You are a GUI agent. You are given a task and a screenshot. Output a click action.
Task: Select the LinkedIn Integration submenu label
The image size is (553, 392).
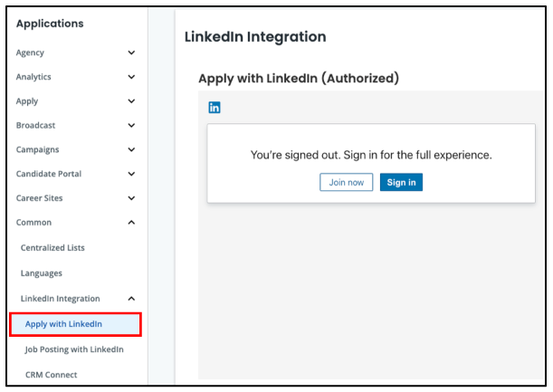[x=61, y=299]
